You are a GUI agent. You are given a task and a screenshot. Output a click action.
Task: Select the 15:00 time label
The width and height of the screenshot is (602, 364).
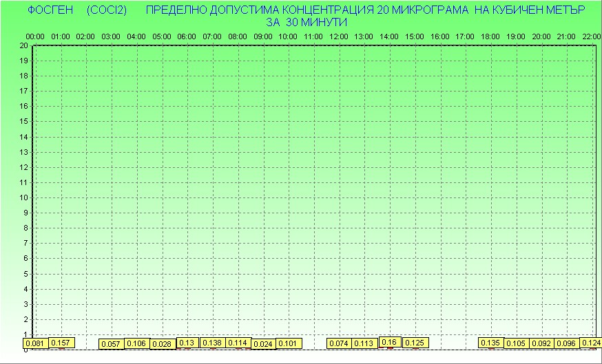point(415,37)
